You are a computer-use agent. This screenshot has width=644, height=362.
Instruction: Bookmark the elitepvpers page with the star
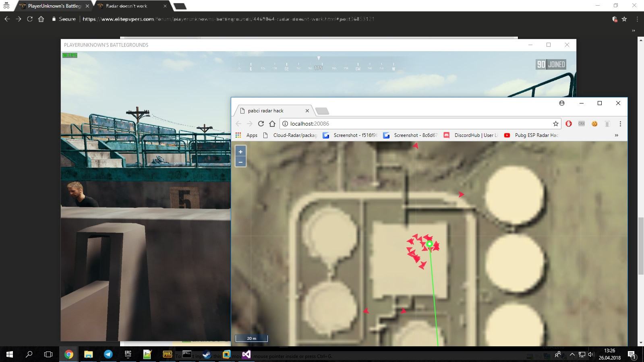(624, 19)
